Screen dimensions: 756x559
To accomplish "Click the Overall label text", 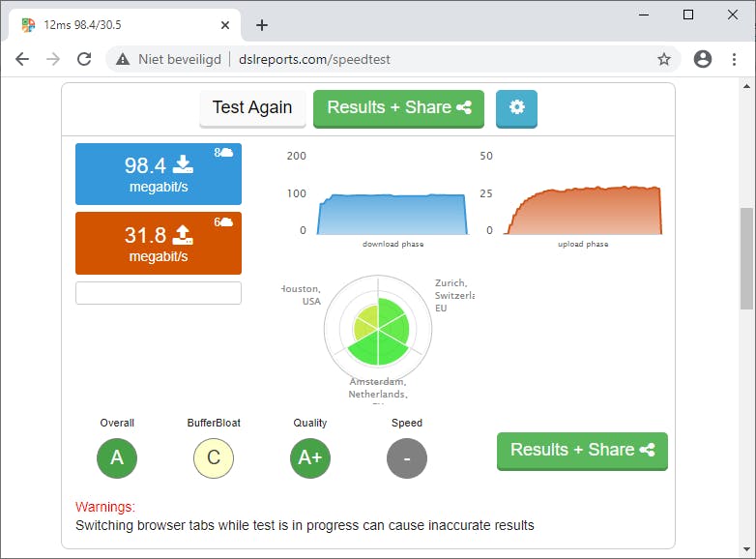I will pos(117,423).
